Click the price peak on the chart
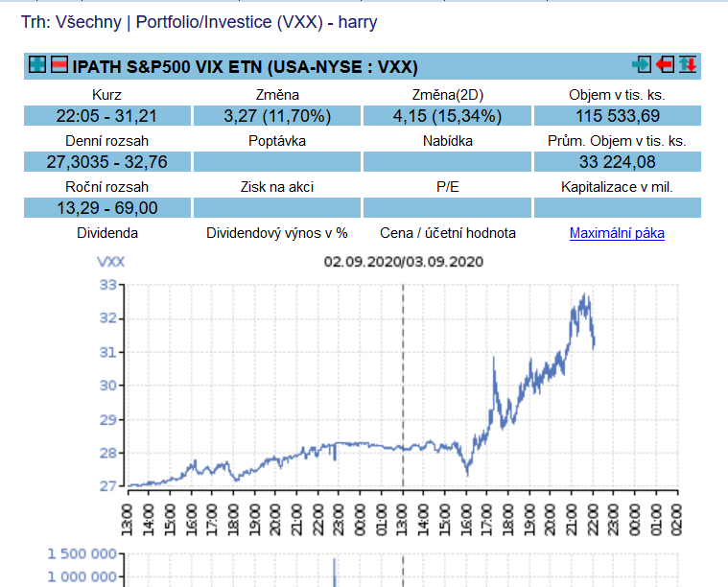 [584, 294]
